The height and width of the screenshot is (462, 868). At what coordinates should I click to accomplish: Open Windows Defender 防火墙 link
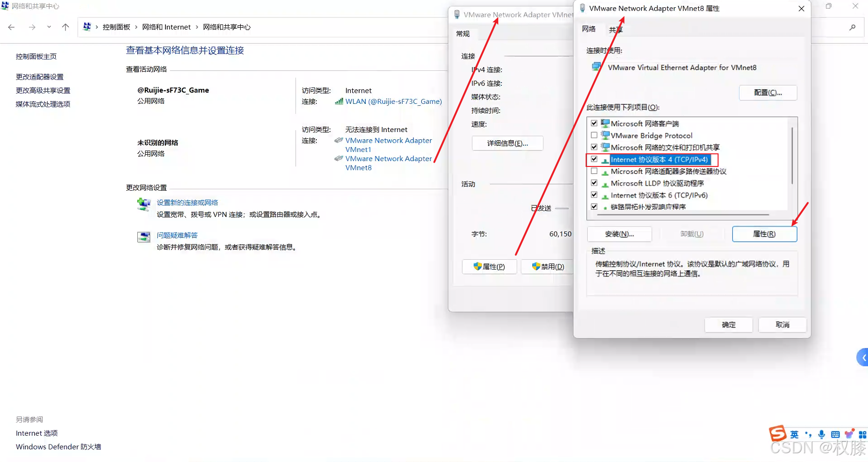(x=59, y=446)
